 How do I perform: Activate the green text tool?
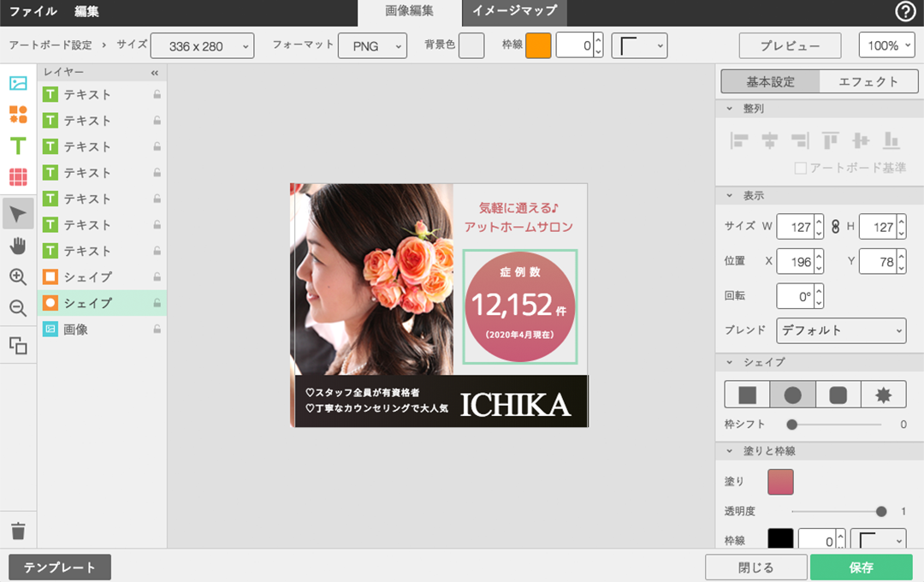coord(18,145)
